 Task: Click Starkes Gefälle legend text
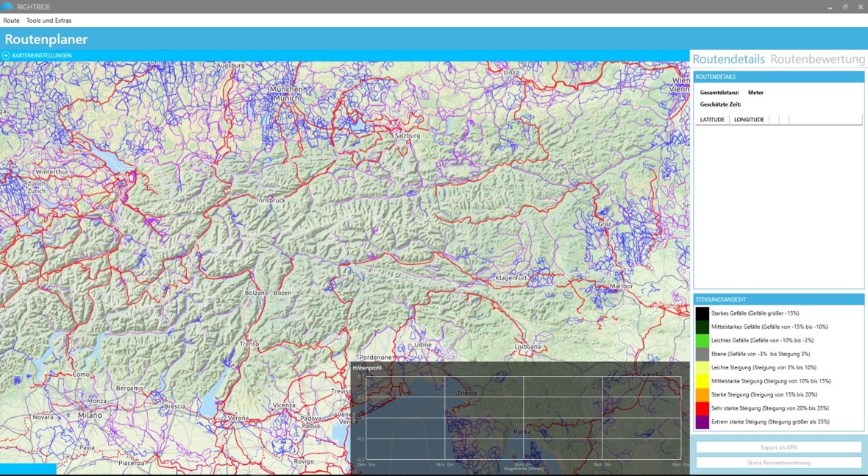point(755,313)
